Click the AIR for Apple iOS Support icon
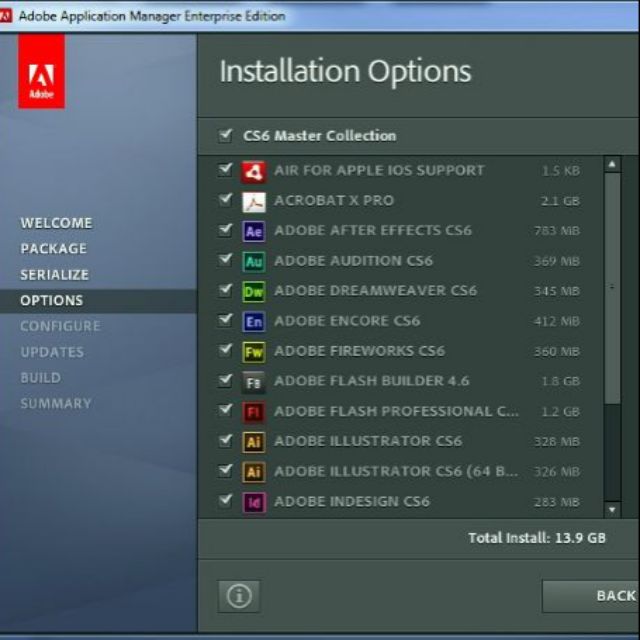 [x=253, y=171]
